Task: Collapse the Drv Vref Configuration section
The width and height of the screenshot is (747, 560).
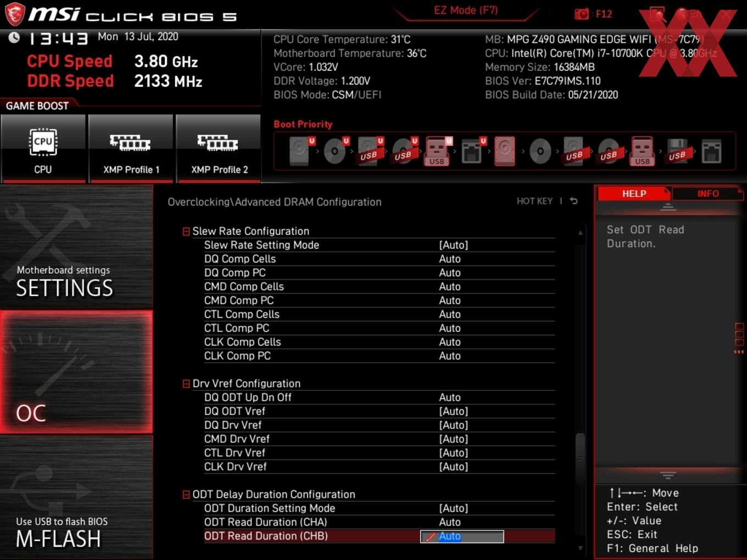Action: 186,384
